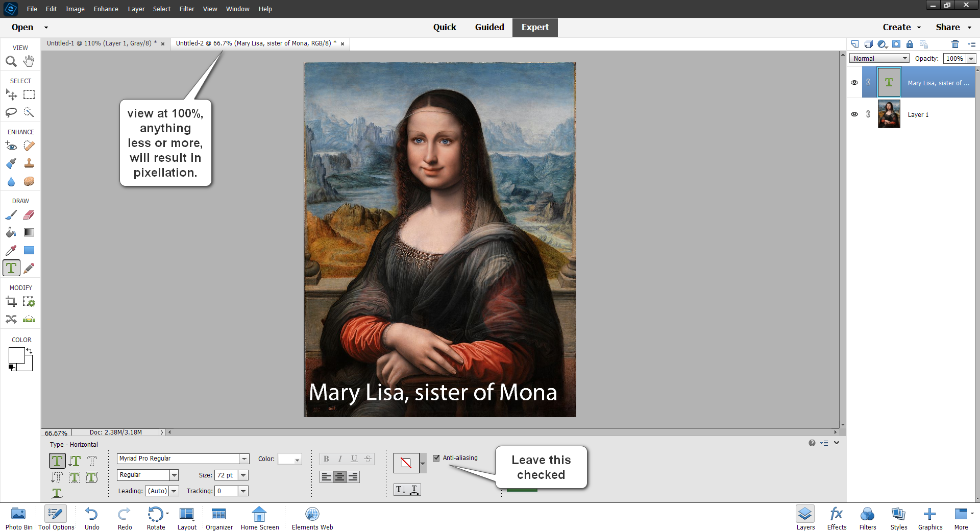
Task: Select the Eraser tool
Action: 29,215
